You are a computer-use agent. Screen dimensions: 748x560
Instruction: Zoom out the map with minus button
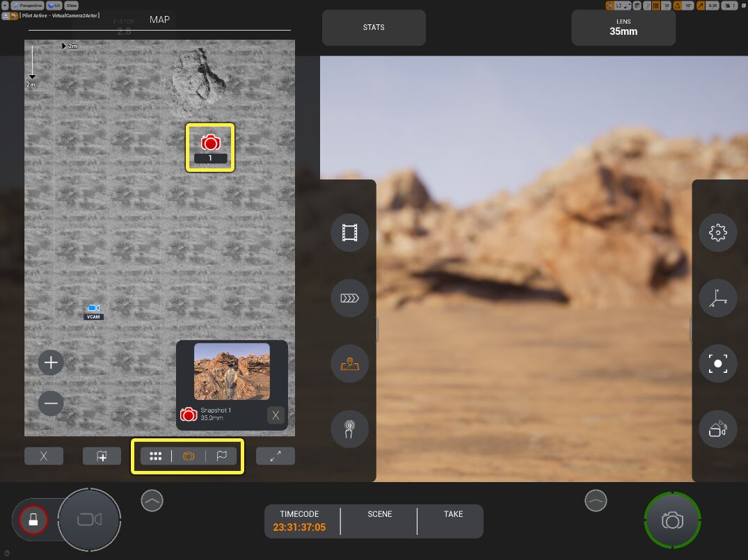51,403
